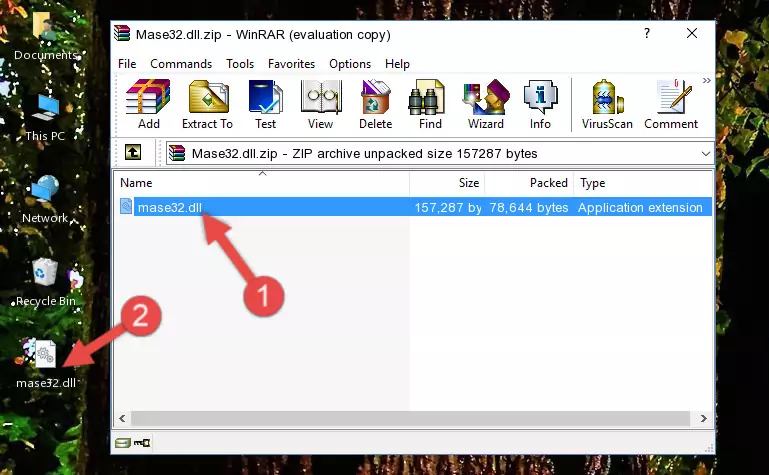
Task: Show archive Info
Action: pyautogui.click(x=540, y=104)
